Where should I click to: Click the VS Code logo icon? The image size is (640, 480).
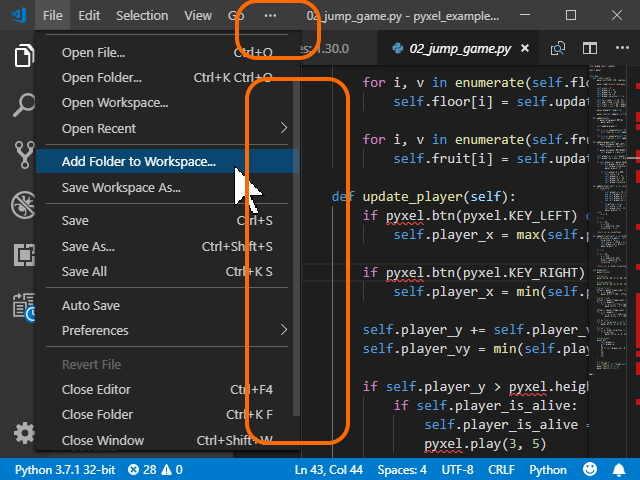point(19,16)
